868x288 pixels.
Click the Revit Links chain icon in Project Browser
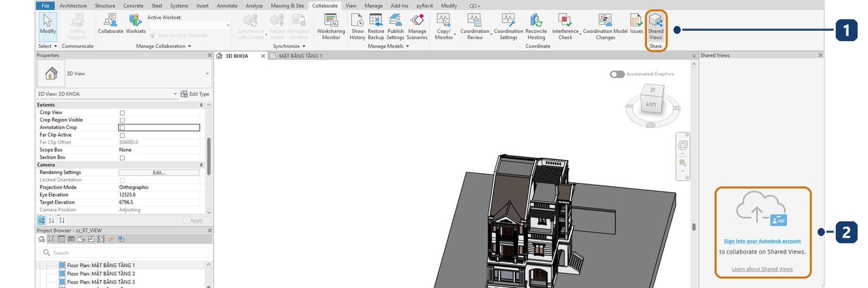[111, 239]
